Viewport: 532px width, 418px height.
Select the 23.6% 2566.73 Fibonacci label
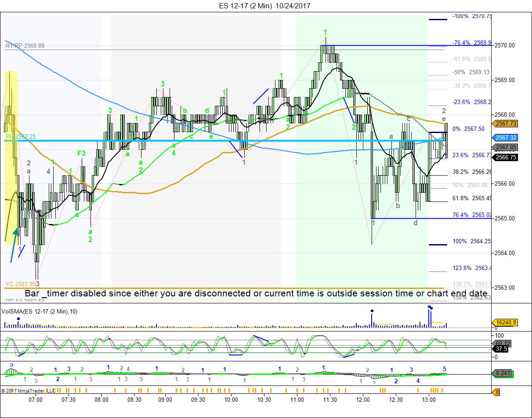click(x=472, y=155)
